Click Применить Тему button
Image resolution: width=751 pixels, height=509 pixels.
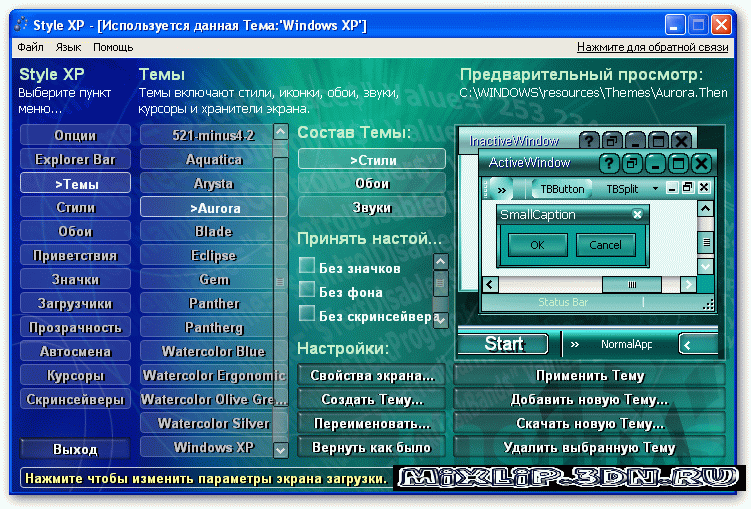coord(590,374)
